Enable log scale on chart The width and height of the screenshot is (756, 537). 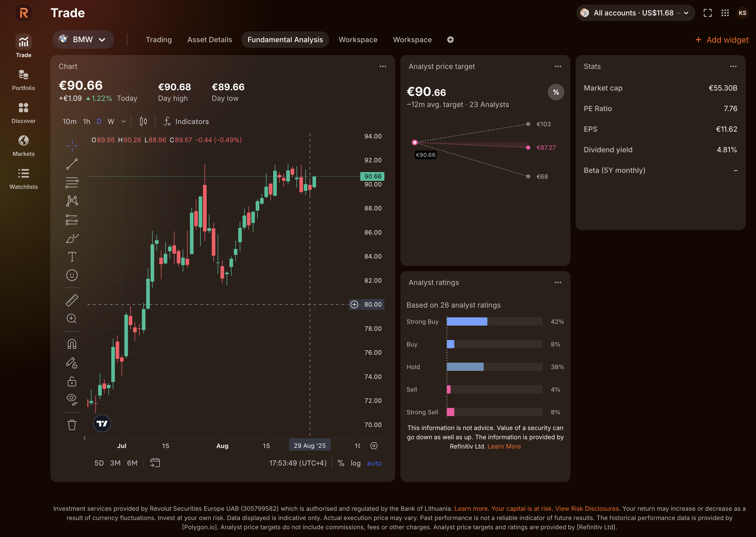[356, 463]
